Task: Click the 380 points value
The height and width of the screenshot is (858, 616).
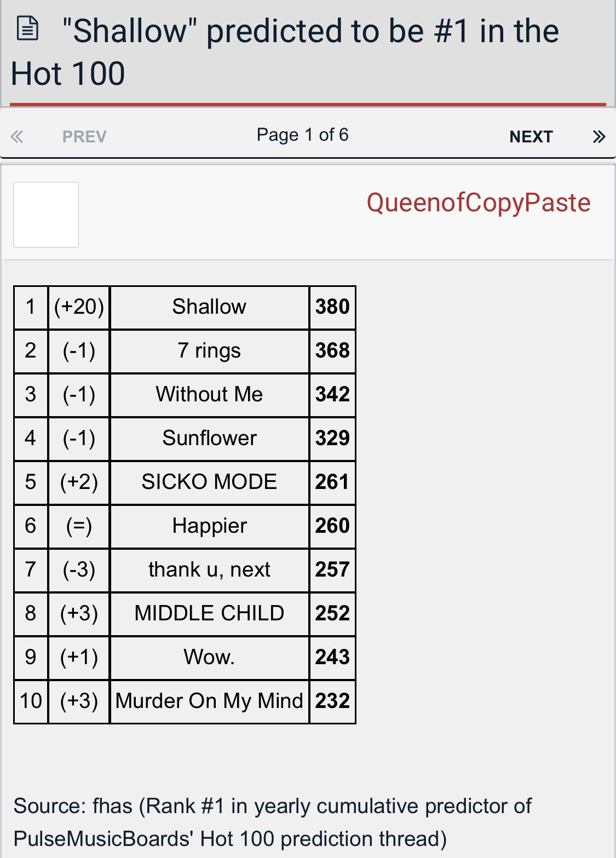Action: [x=332, y=307]
